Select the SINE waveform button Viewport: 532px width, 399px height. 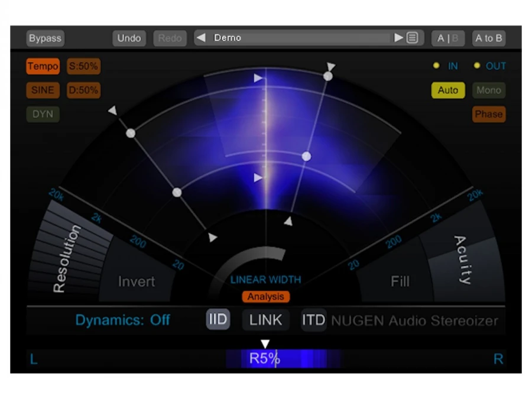pyautogui.click(x=43, y=90)
